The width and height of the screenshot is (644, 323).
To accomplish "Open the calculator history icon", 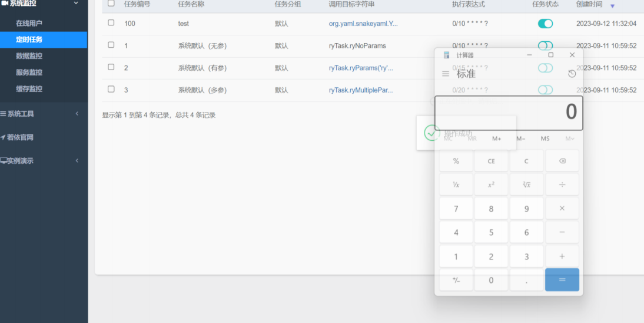I will coord(572,74).
